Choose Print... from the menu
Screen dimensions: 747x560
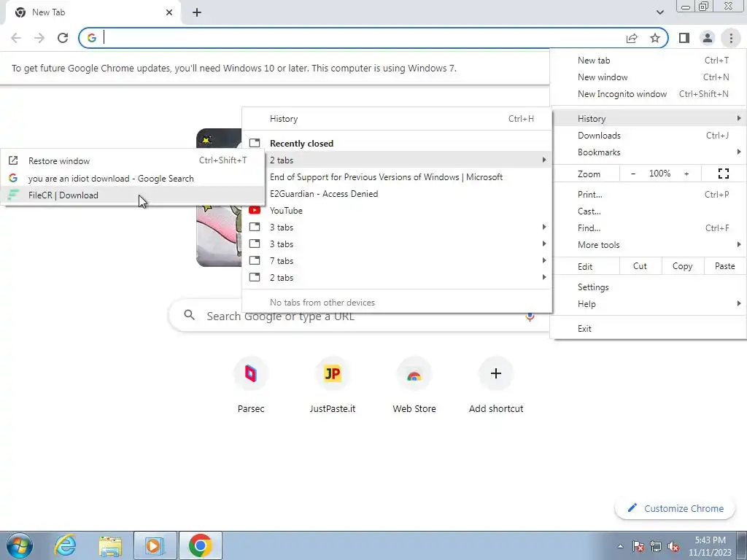click(x=649, y=194)
